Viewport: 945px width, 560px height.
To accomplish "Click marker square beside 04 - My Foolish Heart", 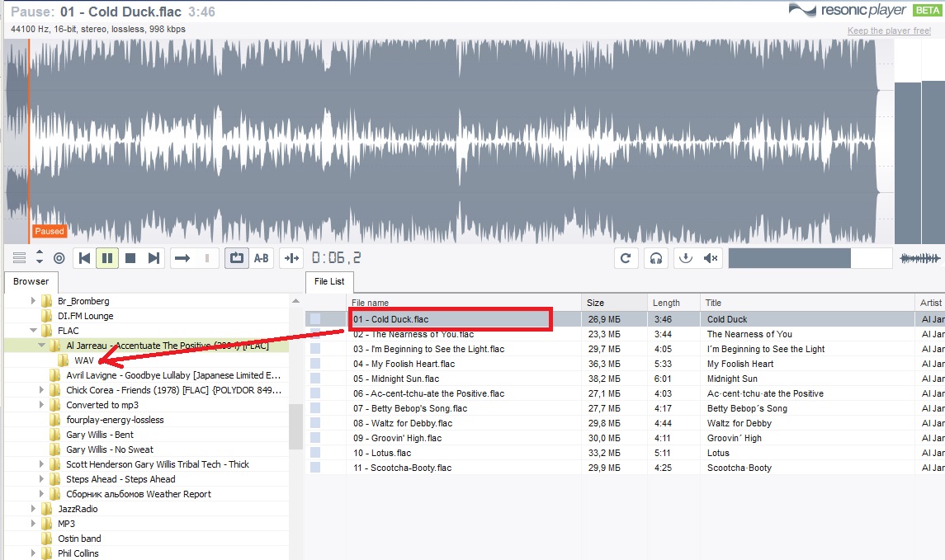I will tap(315, 364).
